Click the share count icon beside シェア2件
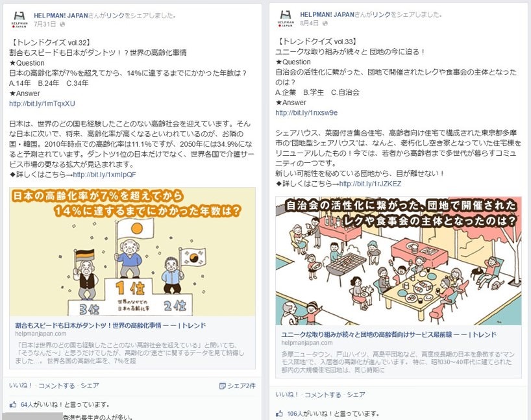Viewport: 531px width, 420px height. [222, 386]
